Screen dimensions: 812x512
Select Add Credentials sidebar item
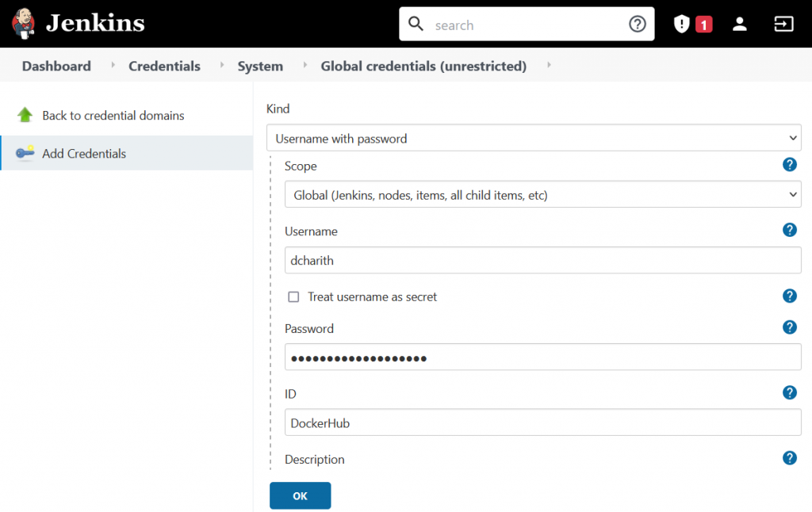pos(127,153)
